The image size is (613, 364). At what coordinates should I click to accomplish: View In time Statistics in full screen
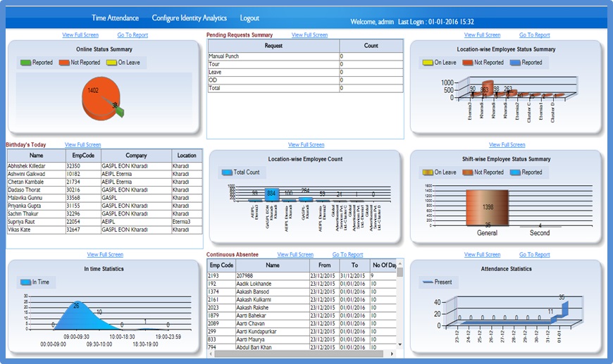pos(105,254)
